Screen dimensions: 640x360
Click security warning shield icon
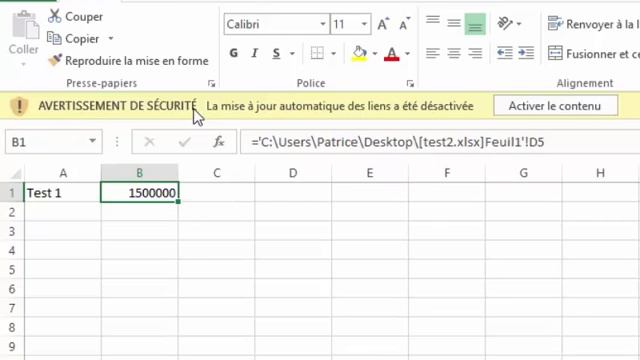coord(19,106)
